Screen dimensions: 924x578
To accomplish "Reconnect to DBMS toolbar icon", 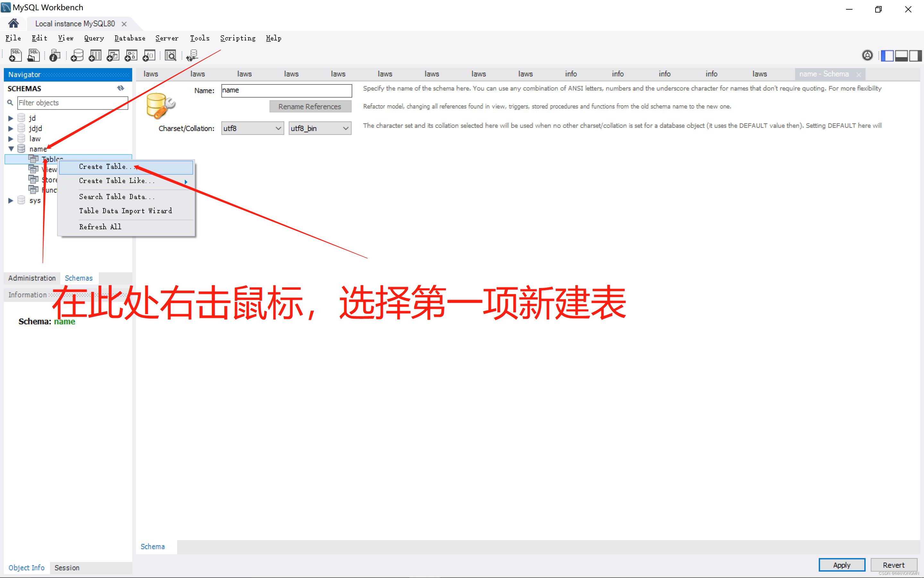I will click(x=192, y=56).
